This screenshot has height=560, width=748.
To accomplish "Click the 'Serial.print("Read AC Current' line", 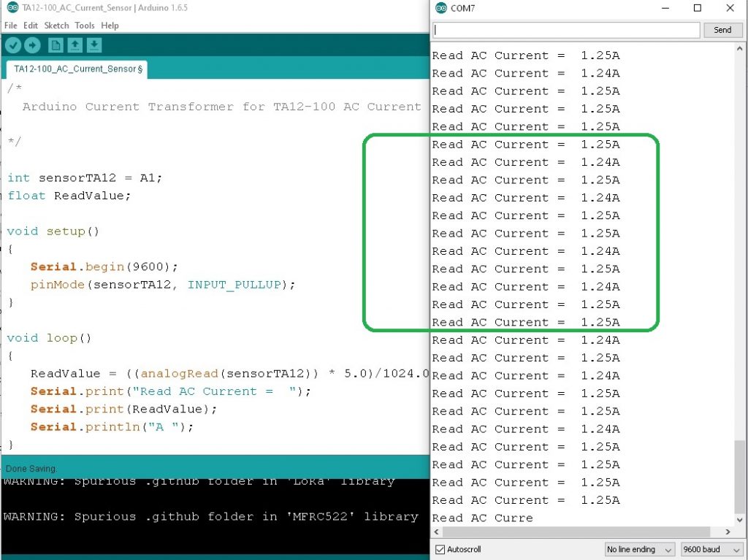I will (171, 391).
